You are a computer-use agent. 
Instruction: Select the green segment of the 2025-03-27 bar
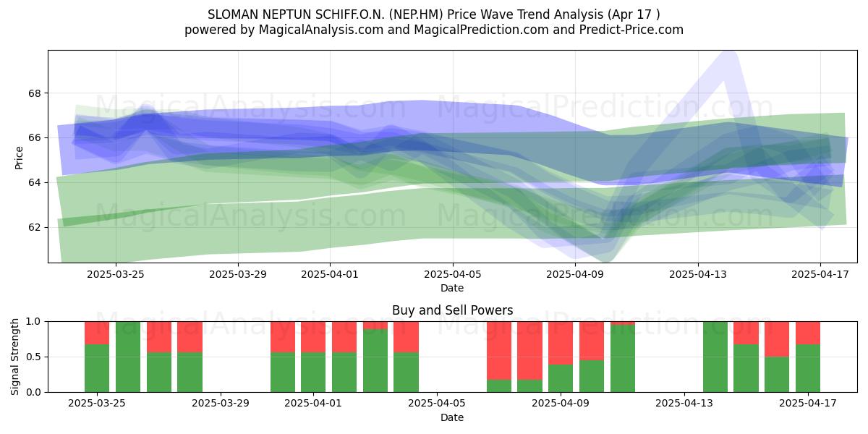click(159, 373)
